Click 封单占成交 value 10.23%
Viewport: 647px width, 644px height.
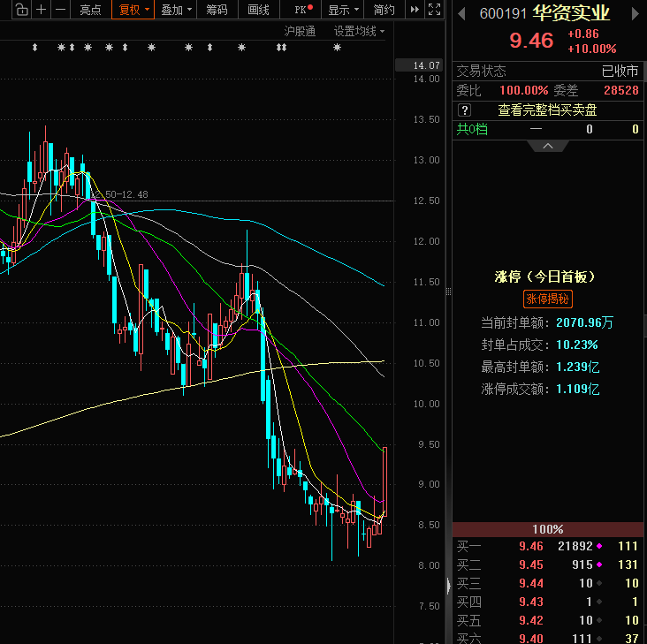(x=577, y=345)
